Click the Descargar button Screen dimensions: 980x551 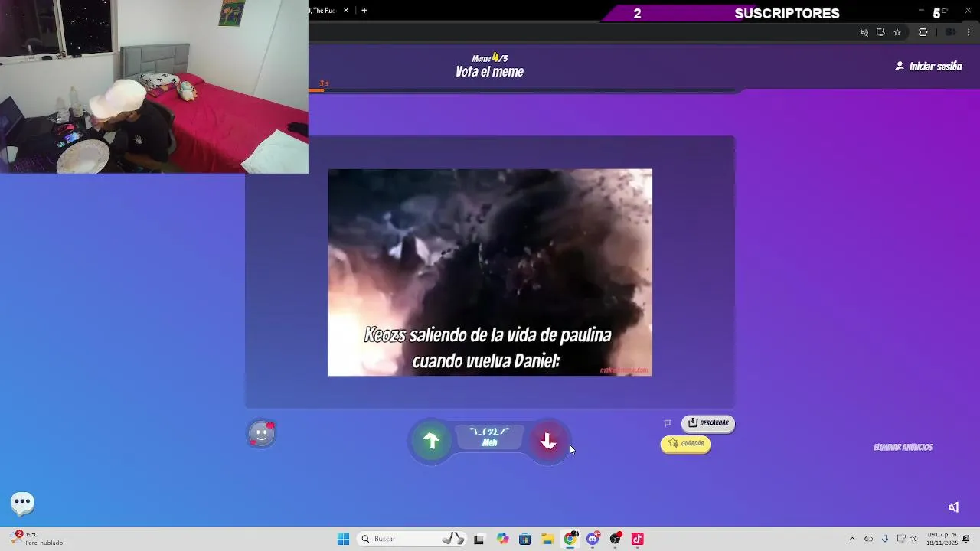point(708,423)
